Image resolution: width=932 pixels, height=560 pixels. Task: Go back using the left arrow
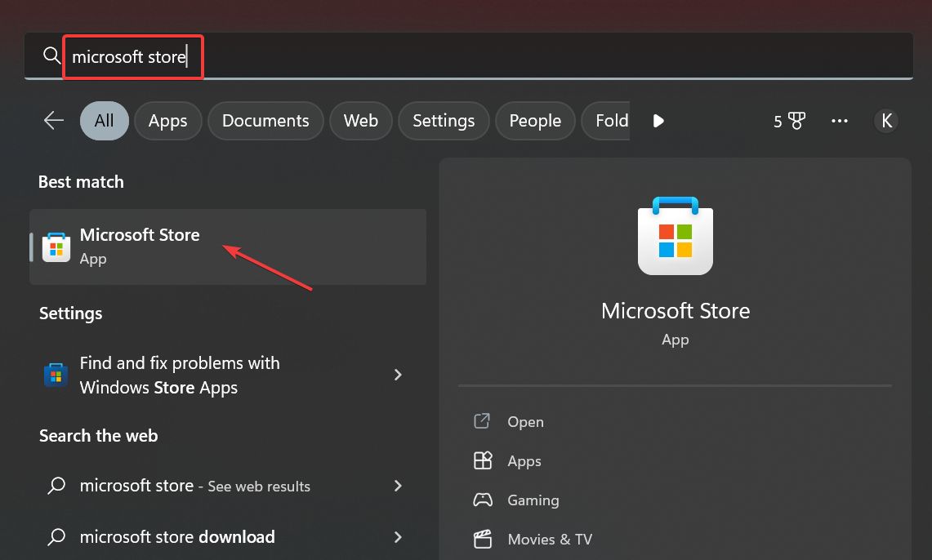[53, 121]
